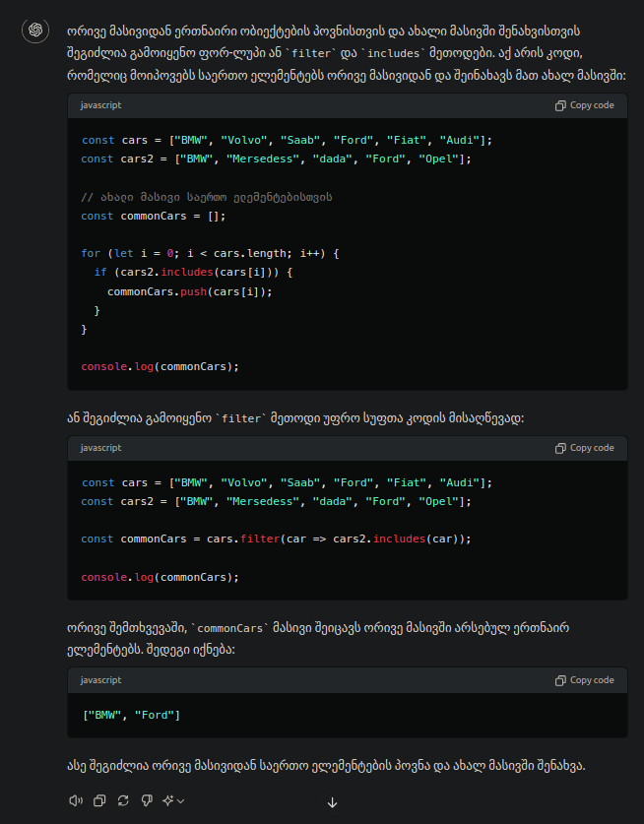Image resolution: width=644 pixels, height=824 pixels.
Task: Click the cars.filter(car => cars2.includes(car)) line
Action: coord(276,539)
